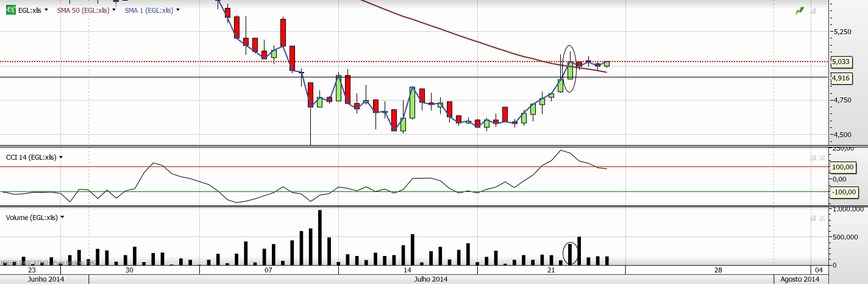The height and width of the screenshot is (284, 868).
Task: Open the CCI 14 (EGL:xlis) dropdown
Action: 60,157
